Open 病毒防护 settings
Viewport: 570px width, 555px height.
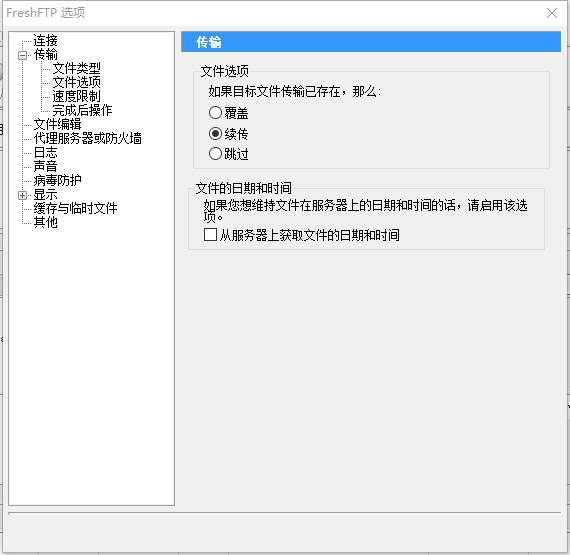point(57,180)
